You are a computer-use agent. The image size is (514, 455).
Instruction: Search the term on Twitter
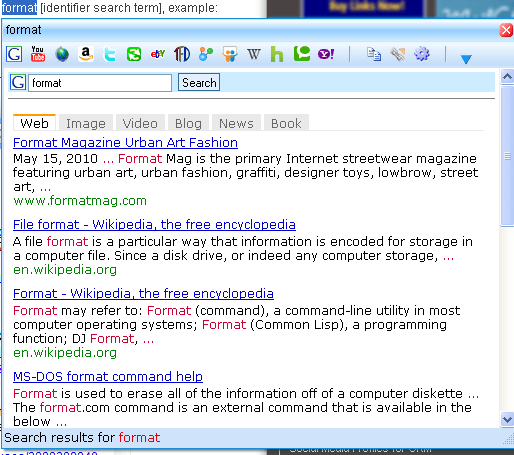[x=110, y=54]
